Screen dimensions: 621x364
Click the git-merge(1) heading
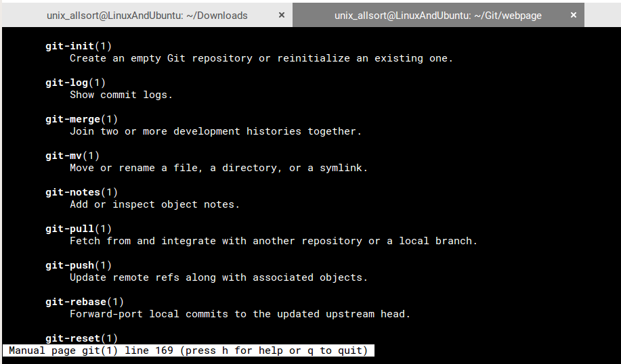click(81, 119)
